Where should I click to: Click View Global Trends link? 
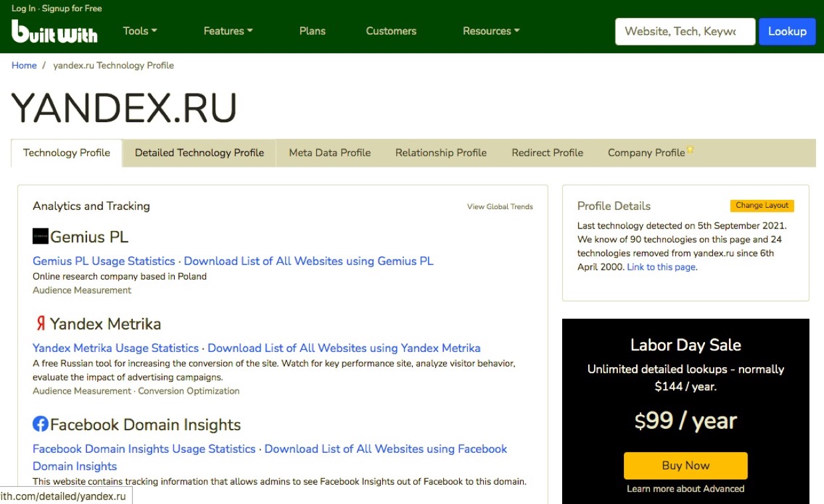click(x=500, y=207)
